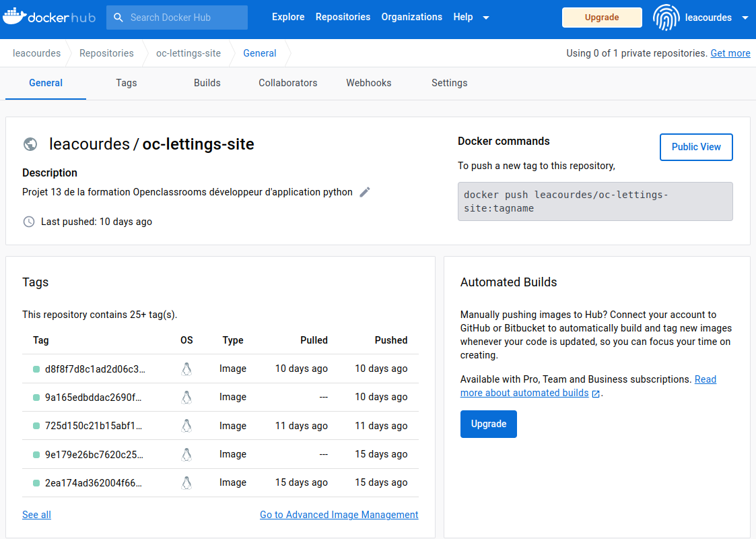Select the docker push command code box
This screenshot has height=539, width=756.
click(594, 201)
